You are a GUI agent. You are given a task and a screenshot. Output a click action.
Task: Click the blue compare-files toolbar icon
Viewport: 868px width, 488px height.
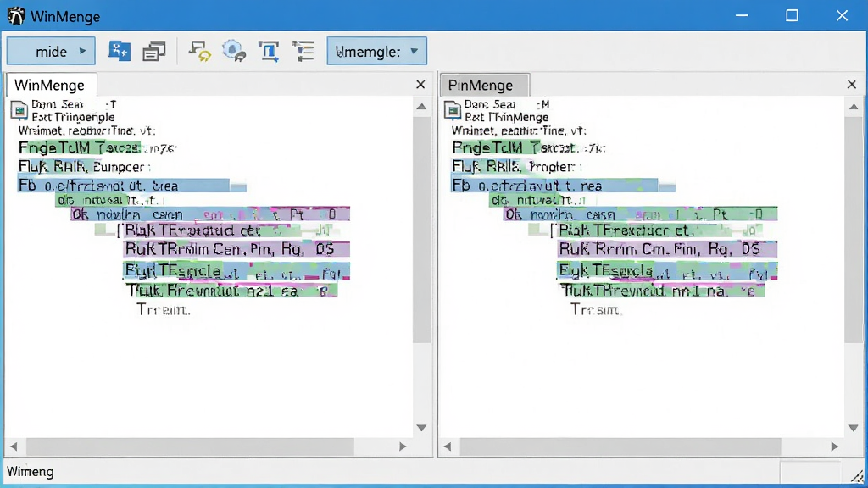click(x=120, y=52)
